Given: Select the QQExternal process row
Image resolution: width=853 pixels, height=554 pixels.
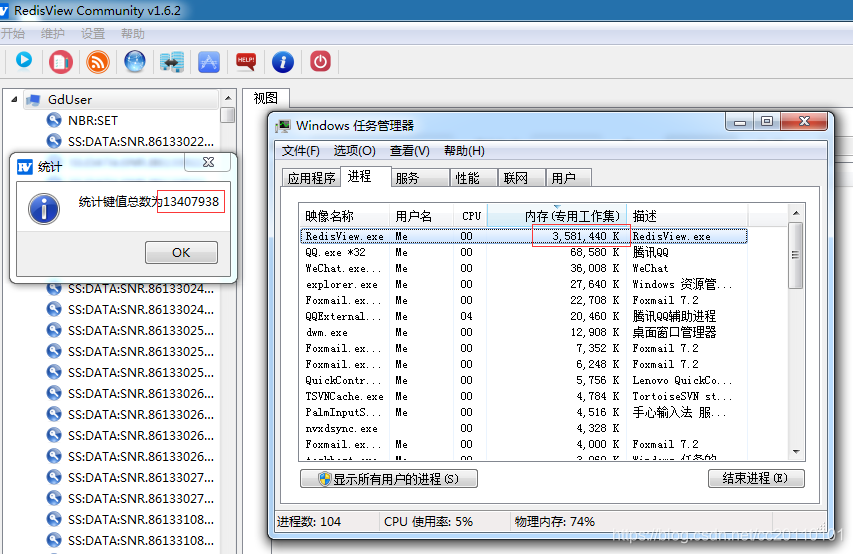Looking at the screenshot, I should tap(523, 316).
